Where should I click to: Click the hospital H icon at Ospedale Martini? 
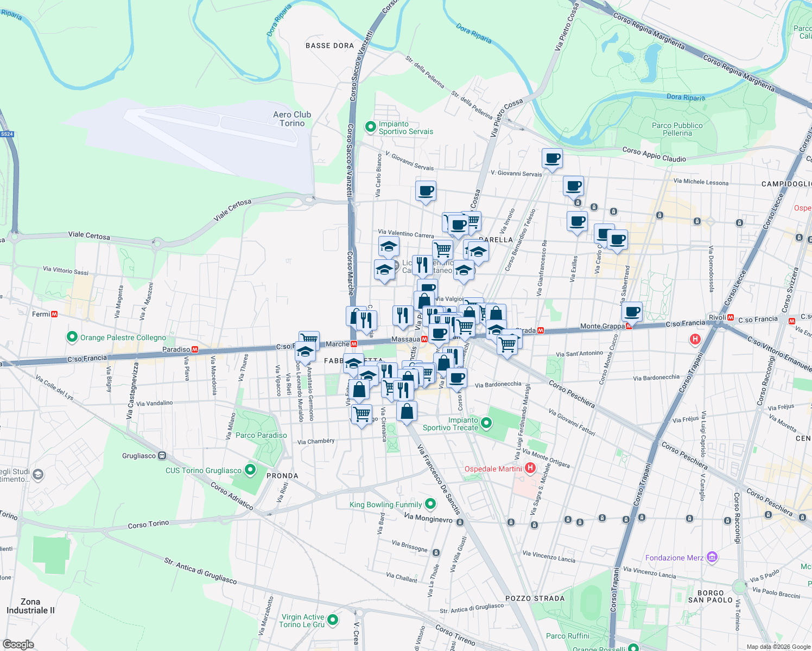[x=530, y=468]
